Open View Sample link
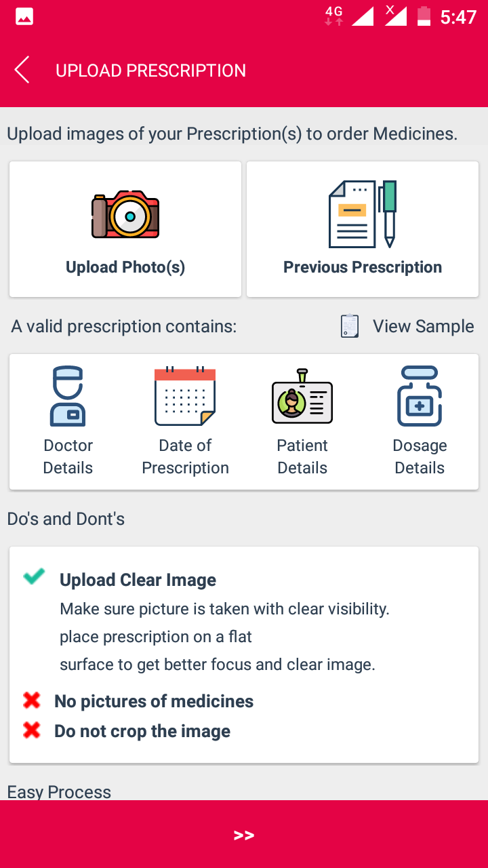The image size is (488, 868). pos(423,326)
